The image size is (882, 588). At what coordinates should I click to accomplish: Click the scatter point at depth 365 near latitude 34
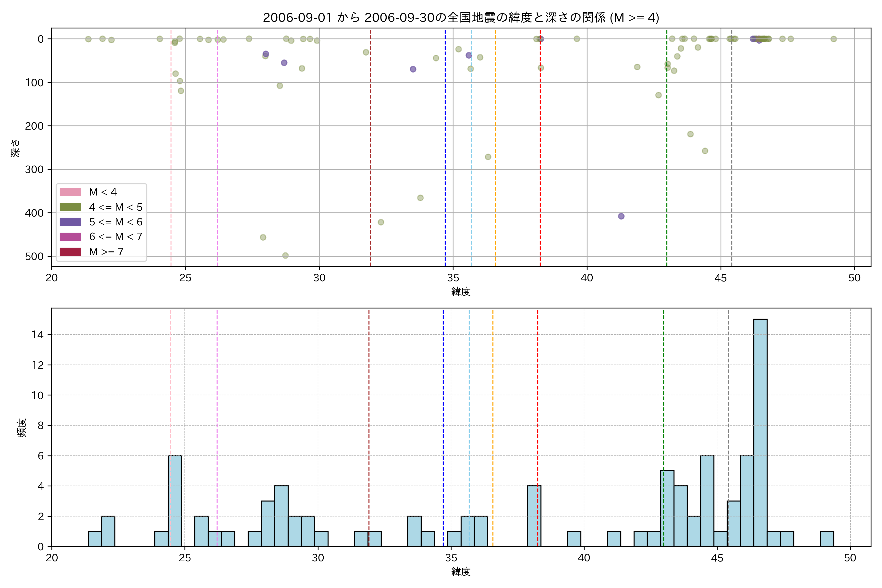420,198
